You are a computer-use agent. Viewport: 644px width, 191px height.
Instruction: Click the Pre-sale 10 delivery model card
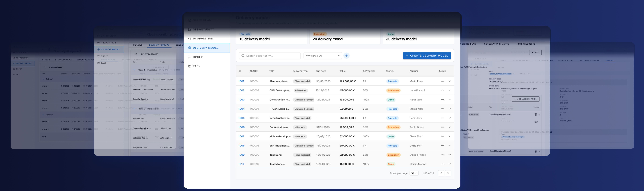[x=271, y=37]
